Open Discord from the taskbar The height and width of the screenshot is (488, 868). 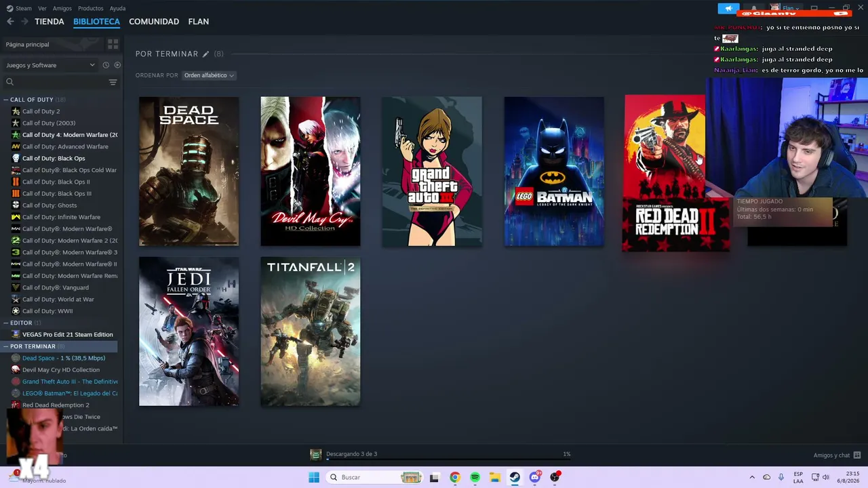coord(535,477)
